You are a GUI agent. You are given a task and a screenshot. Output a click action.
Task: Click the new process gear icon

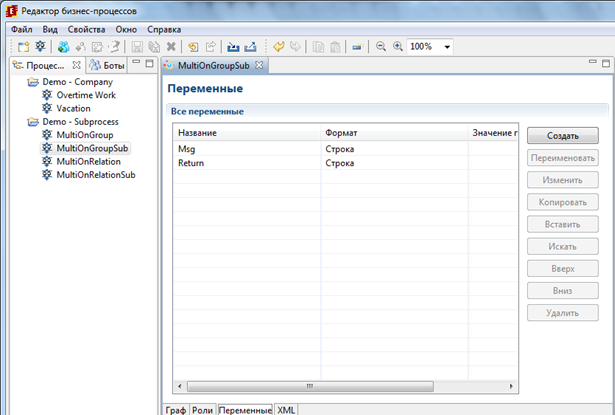[40, 47]
